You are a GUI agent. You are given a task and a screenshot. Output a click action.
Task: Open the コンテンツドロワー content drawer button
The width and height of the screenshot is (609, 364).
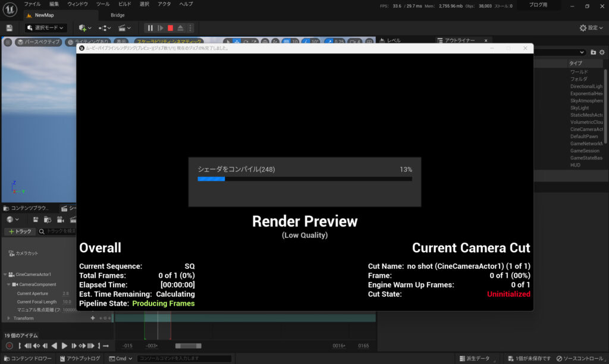[x=27, y=358]
